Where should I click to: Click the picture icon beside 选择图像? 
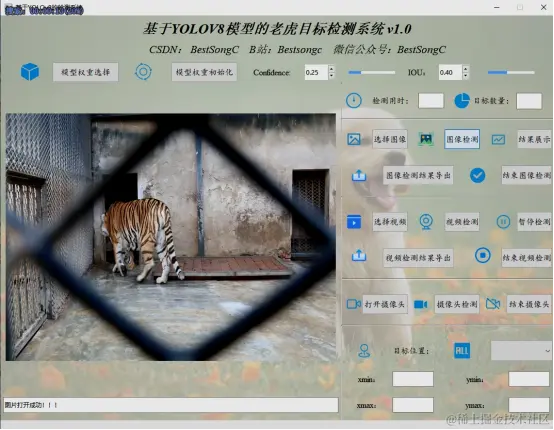[x=354, y=139]
